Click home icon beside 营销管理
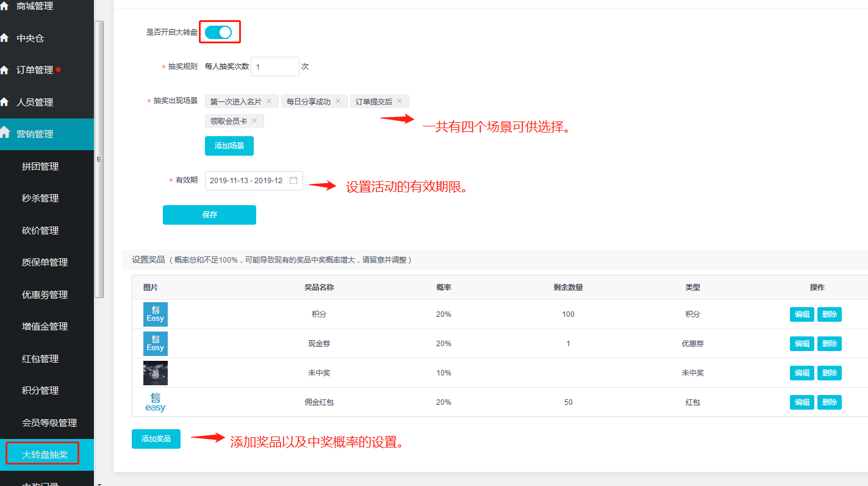868x486 pixels. pyautogui.click(x=5, y=132)
